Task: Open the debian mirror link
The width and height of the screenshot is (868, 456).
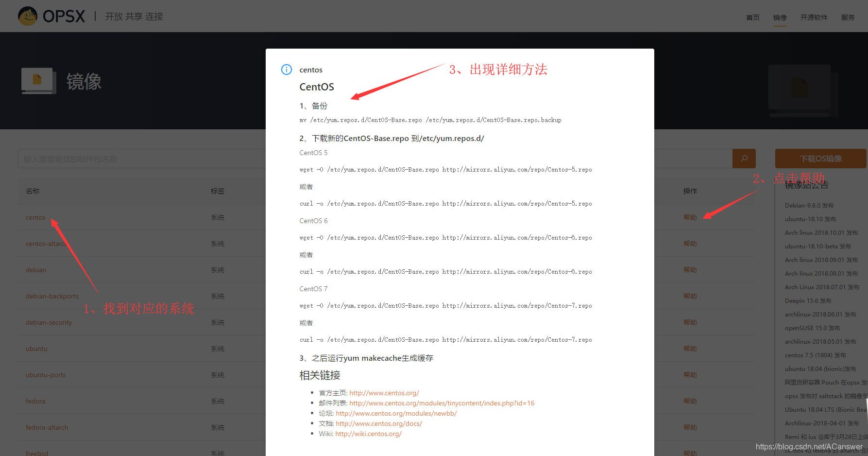Action: pos(36,270)
